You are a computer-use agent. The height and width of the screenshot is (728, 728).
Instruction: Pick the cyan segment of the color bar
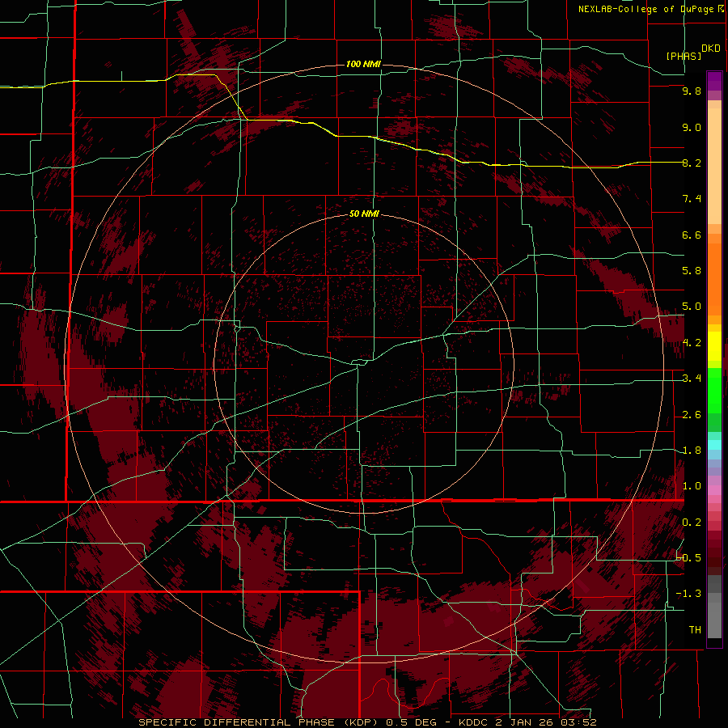[x=714, y=445]
